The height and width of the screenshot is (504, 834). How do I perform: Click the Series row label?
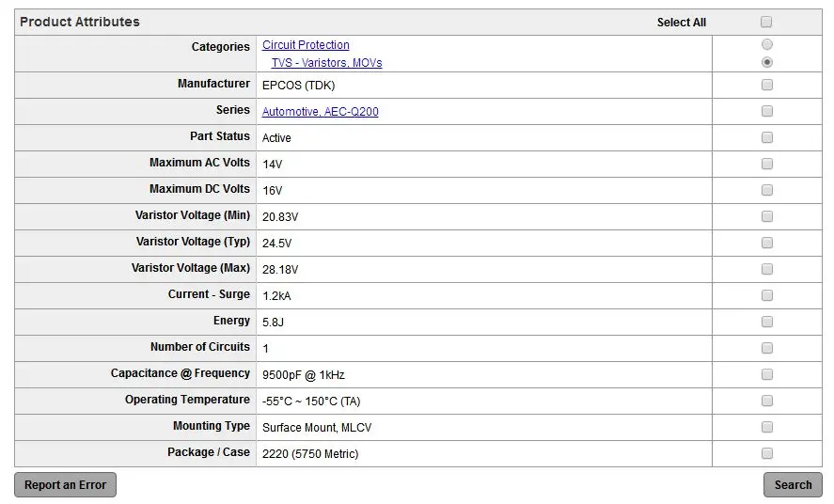pos(233,109)
